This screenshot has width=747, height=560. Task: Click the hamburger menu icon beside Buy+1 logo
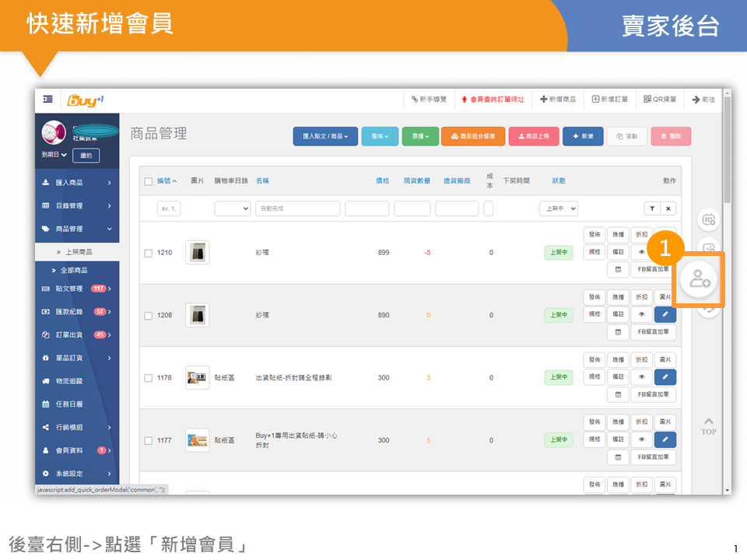[x=48, y=100]
